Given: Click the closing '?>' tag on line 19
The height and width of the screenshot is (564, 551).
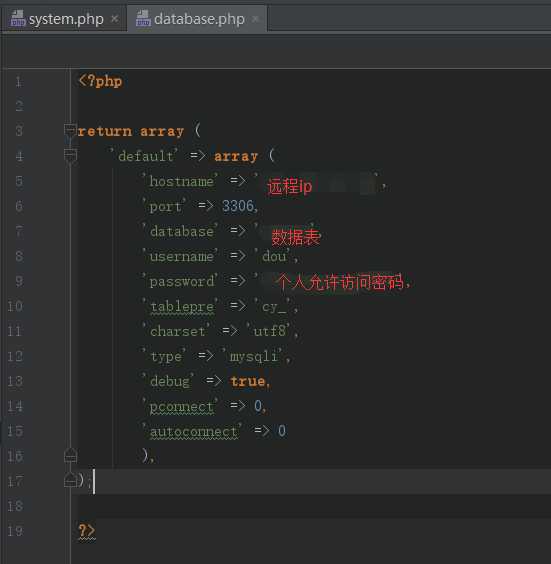Looking at the screenshot, I should pyautogui.click(x=87, y=531).
